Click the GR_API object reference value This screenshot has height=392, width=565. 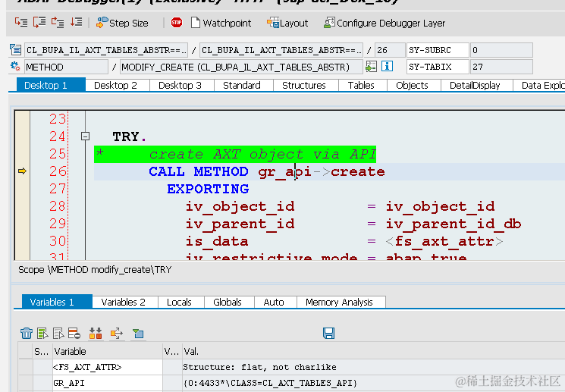(270, 383)
